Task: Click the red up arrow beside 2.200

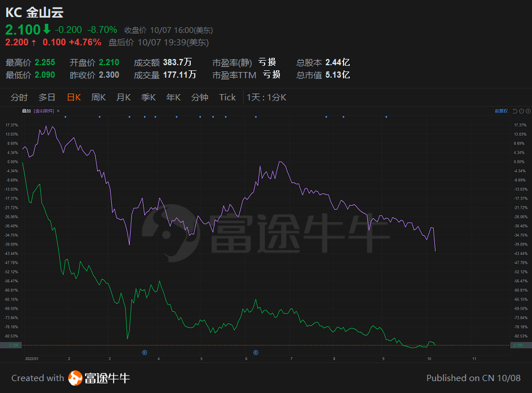Action: pyautogui.click(x=33, y=43)
